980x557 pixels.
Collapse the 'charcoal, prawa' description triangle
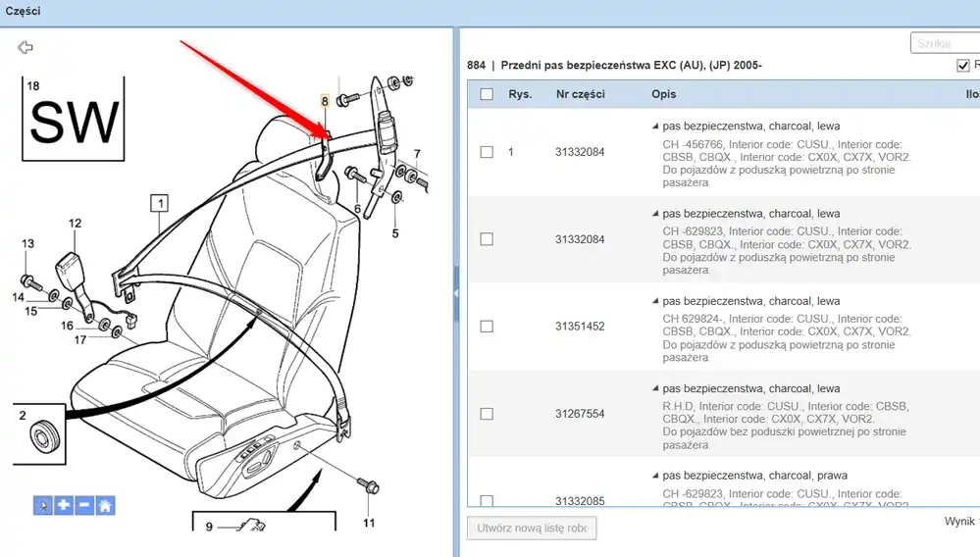655,476
